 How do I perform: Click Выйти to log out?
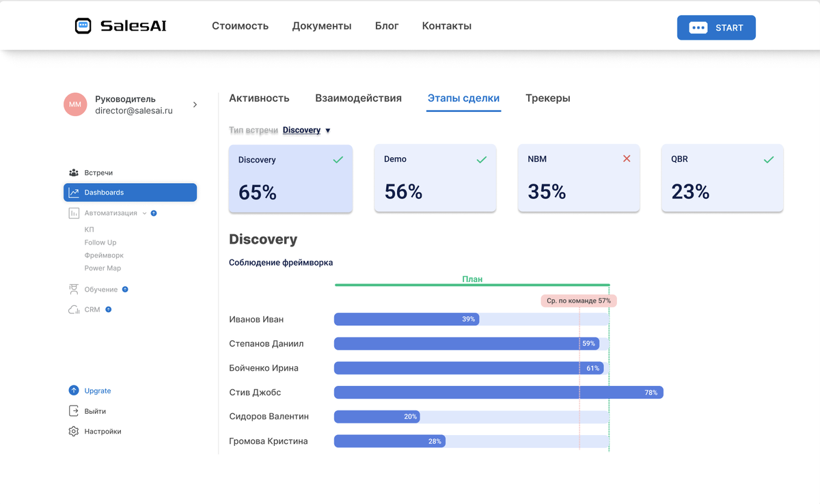point(95,411)
